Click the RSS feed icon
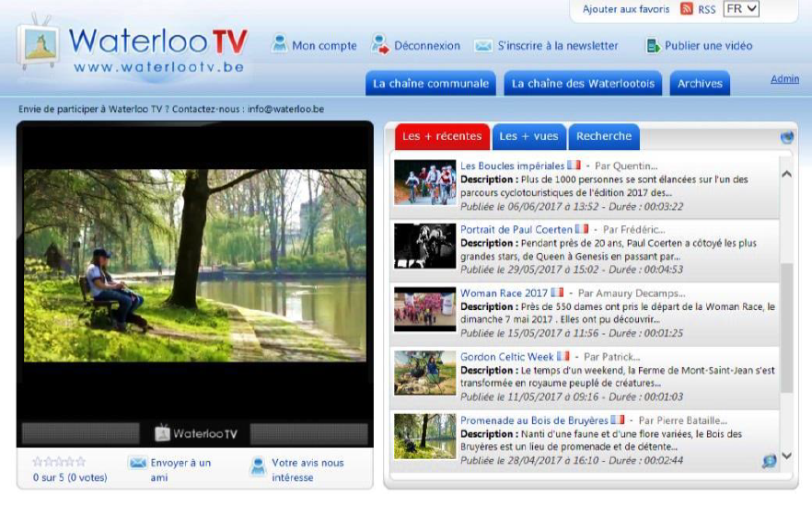The image size is (812, 517). [x=687, y=9]
